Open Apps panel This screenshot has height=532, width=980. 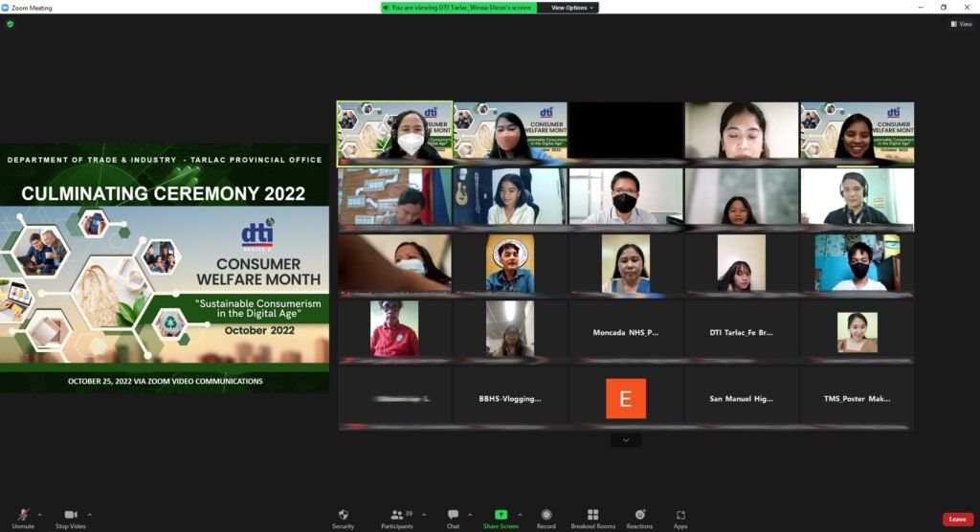coord(680,519)
